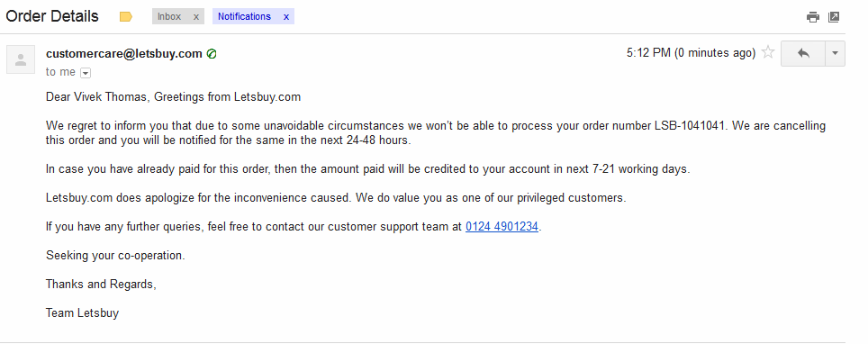868x344 pixels.
Task: Open email in new window icon
Action: pyautogui.click(x=834, y=17)
